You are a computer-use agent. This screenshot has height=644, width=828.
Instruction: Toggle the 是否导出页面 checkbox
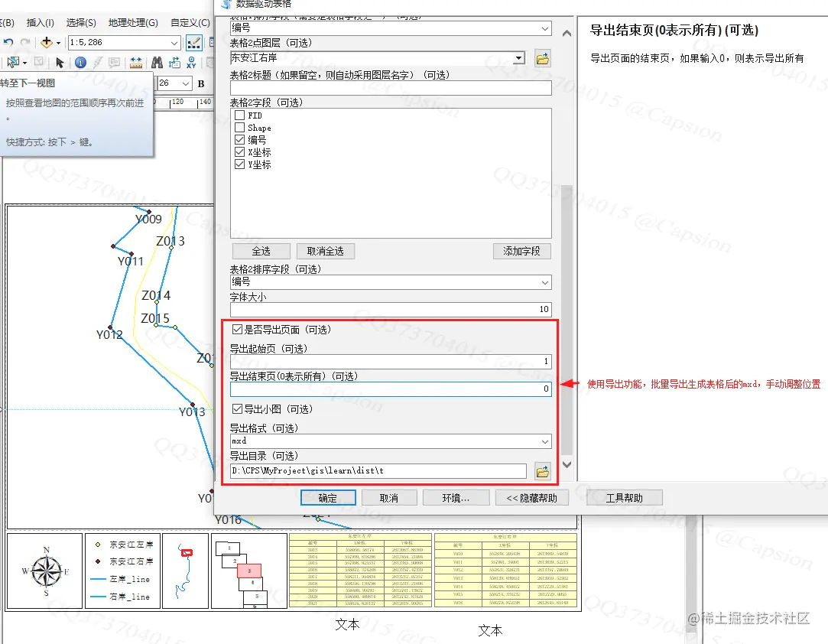click(x=238, y=330)
